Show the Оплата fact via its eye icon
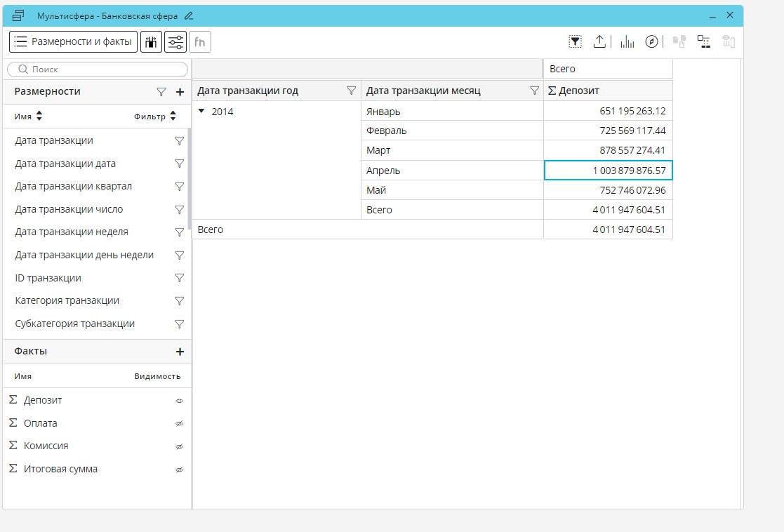The width and height of the screenshot is (784, 532). coord(179,424)
